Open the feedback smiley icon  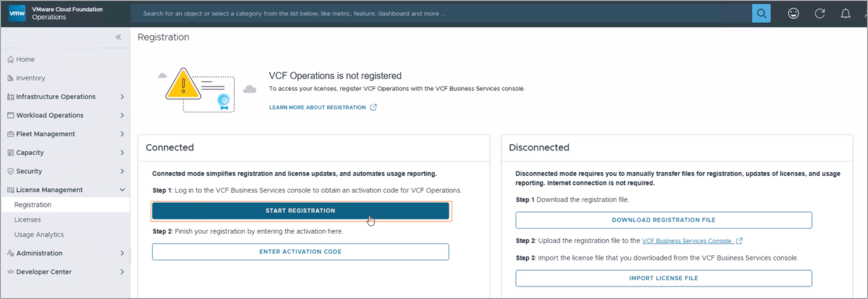tap(793, 13)
